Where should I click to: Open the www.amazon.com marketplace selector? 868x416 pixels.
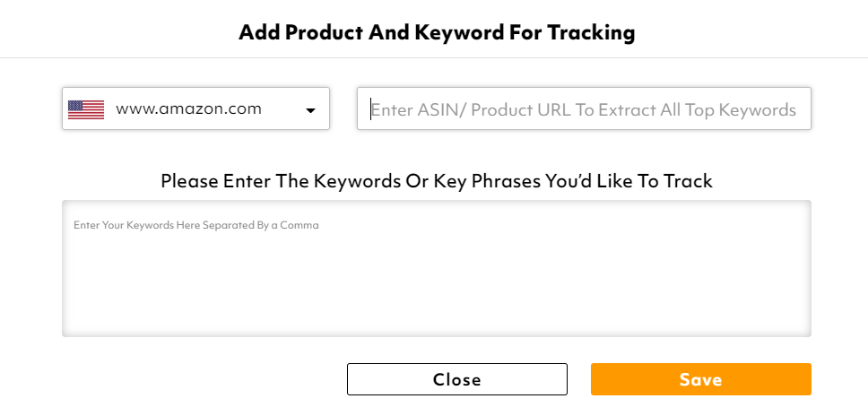point(195,109)
